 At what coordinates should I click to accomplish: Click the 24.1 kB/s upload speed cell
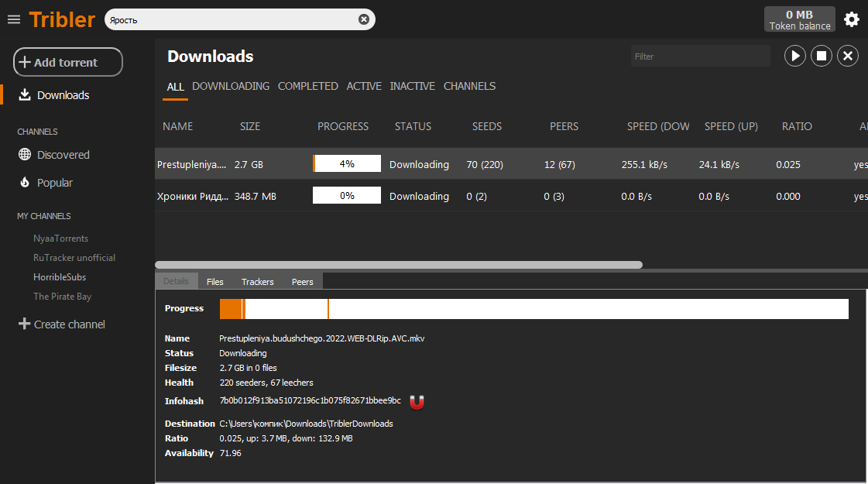(719, 164)
